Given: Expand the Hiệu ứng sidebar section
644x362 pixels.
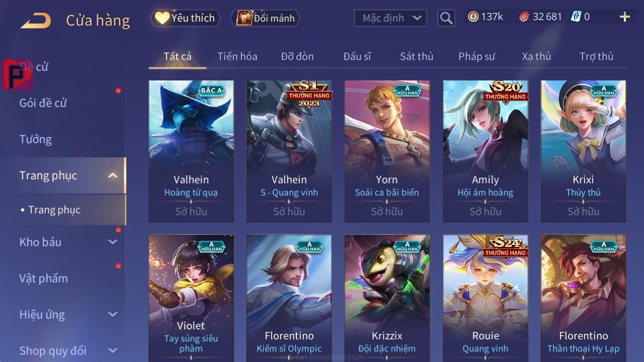Looking at the screenshot, I should click(113, 314).
